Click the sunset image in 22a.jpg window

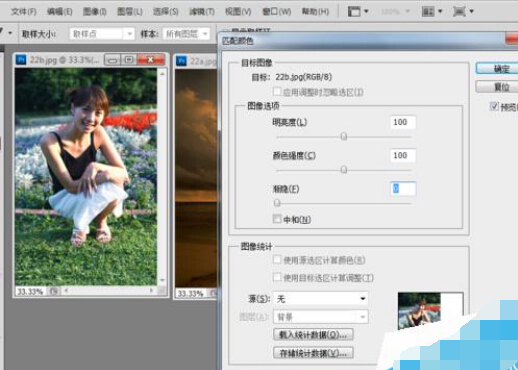coord(196,178)
